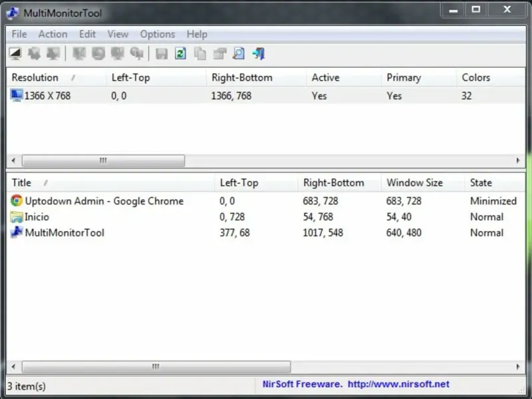Click the grayed move-window-to-primary-monitor icon
This screenshot has height=399, width=532.
(x=53, y=54)
